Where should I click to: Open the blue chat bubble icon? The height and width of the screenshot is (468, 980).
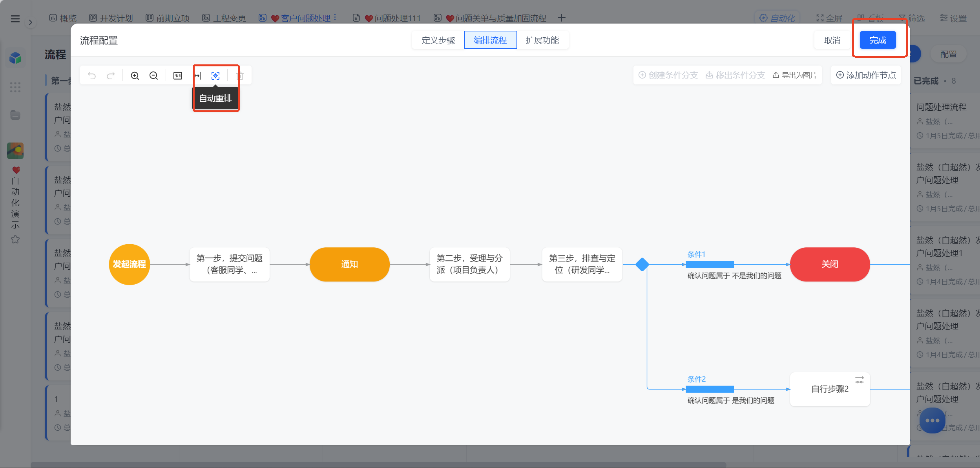(x=933, y=420)
